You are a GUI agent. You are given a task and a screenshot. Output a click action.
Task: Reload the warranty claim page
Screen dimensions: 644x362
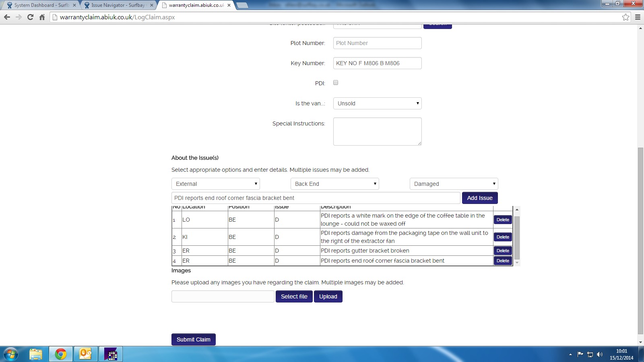30,17
